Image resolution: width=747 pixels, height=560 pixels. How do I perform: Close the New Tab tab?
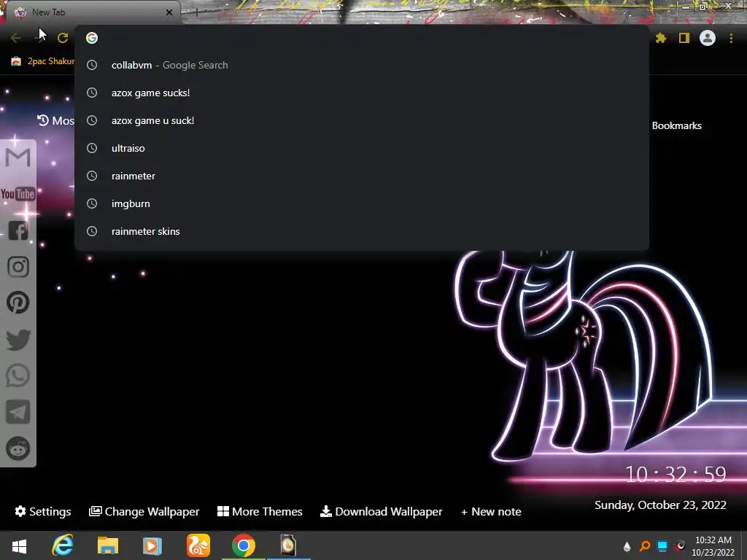point(169,12)
